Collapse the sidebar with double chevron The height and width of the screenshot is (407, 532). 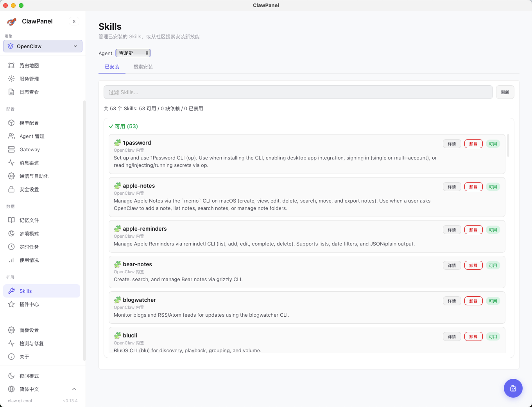[x=74, y=22]
